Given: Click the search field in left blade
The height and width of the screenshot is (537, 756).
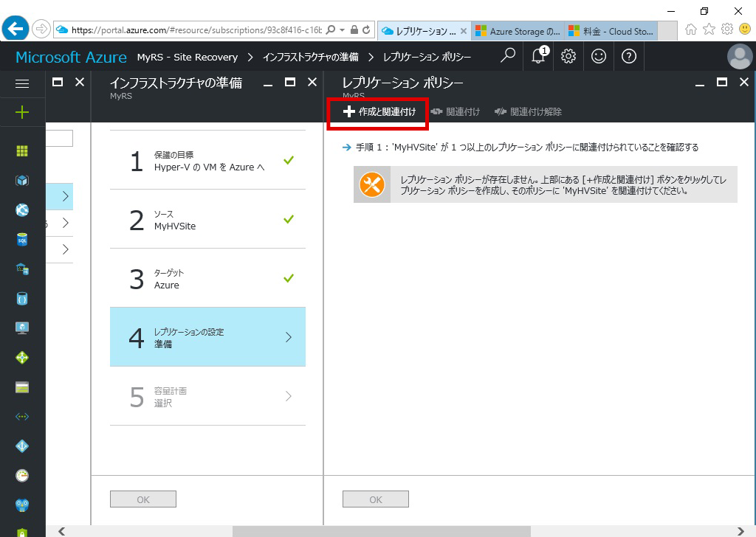Looking at the screenshot, I should [x=59, y=138].
